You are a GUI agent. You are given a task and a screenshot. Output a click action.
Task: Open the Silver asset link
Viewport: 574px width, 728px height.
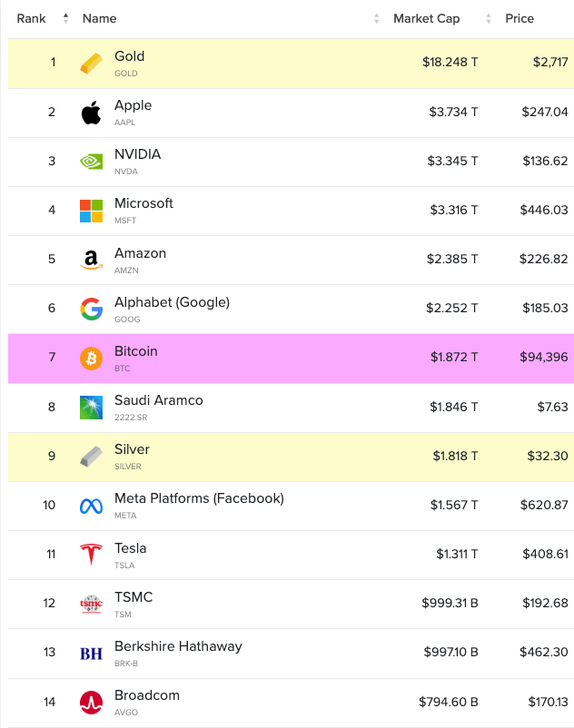(132, 449)
